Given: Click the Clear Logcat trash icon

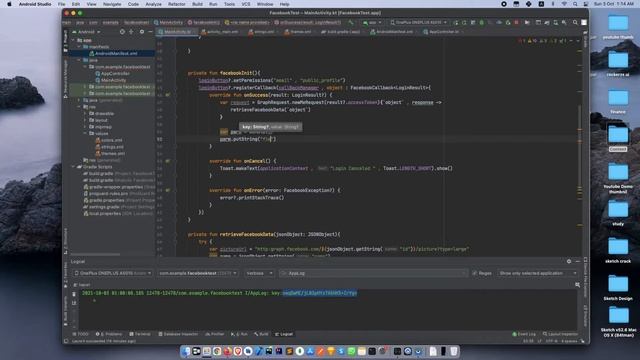Looking at the screenshot, I should [x=74, y=294].
